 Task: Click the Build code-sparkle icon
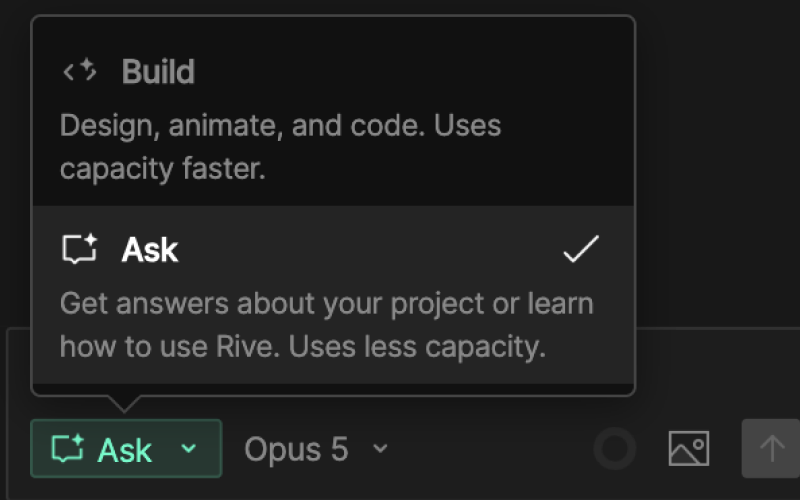point(80,70)
